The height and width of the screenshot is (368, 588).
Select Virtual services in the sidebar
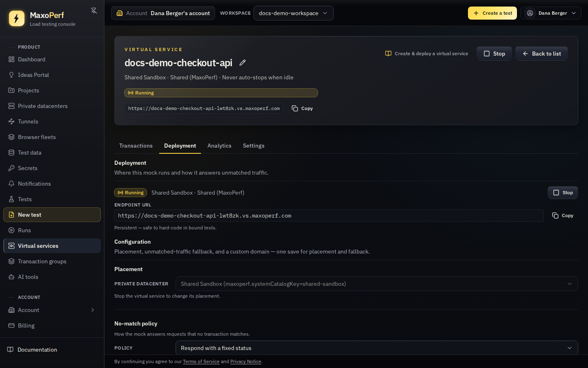pos(52,246)
